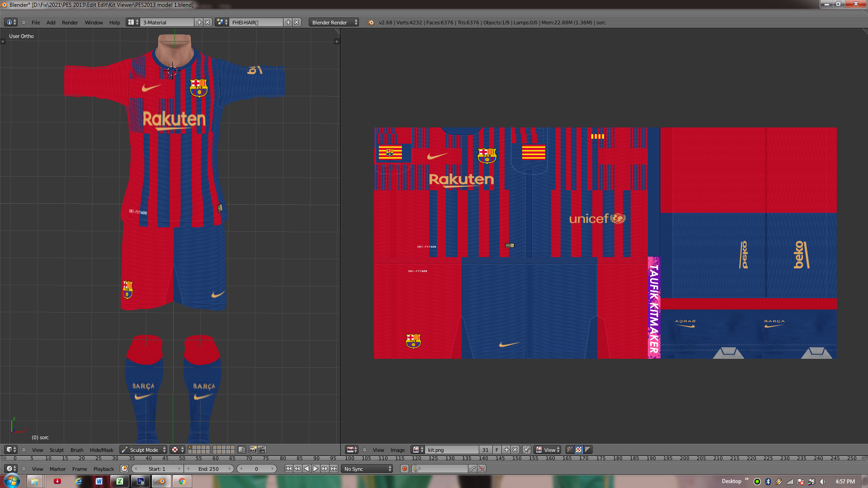Add a new 3-Material screen layout
Screen dimensions: 868x488
point(199,22)
